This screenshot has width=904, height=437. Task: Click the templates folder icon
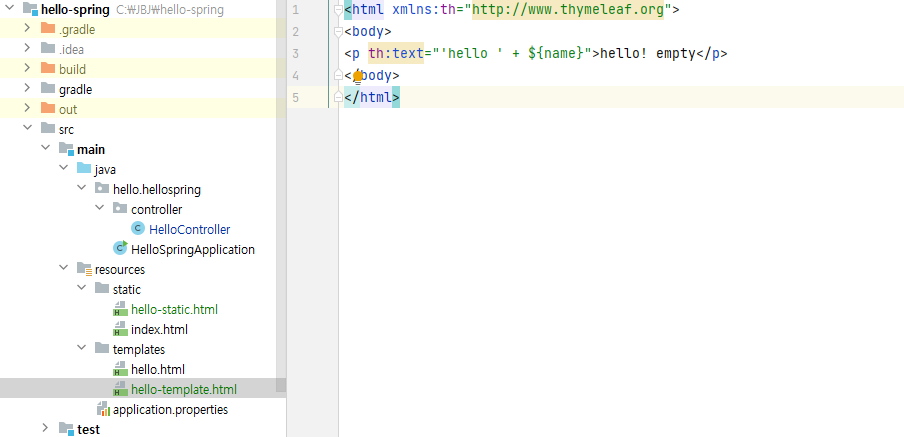click(102, 349)
